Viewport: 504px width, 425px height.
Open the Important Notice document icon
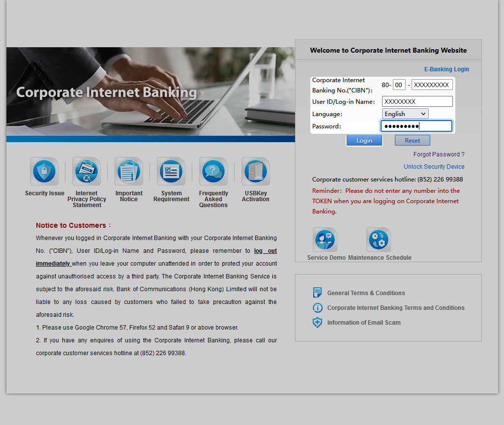point(129,172)
